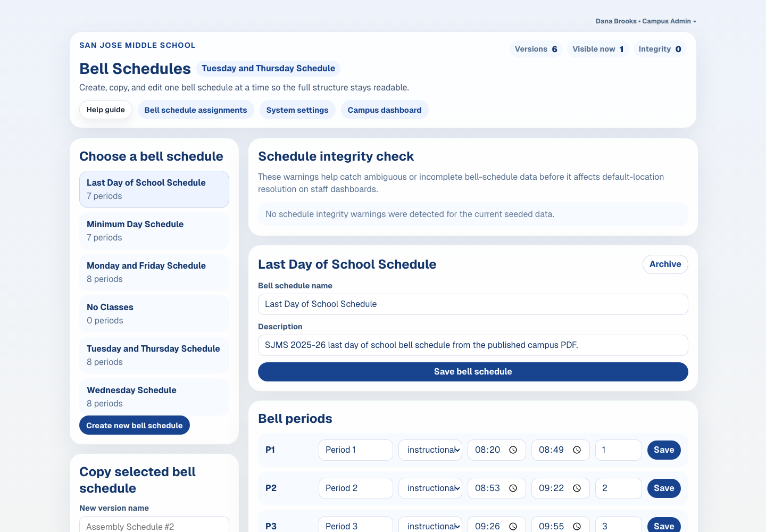Open P1 period type dropdown (instructional)
Image resolution: width=766 pixels, height=532 pixels.
(x=430, y=450)
